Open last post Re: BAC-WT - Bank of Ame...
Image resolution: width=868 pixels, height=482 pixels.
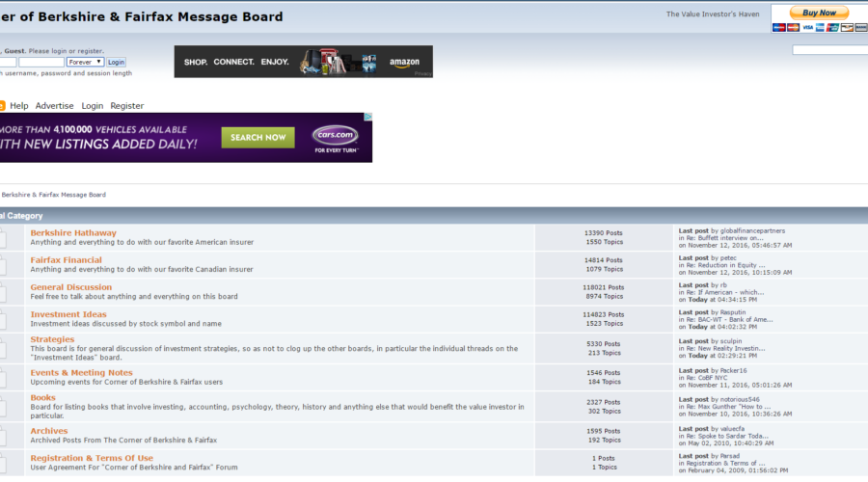(x=730, y=319)
